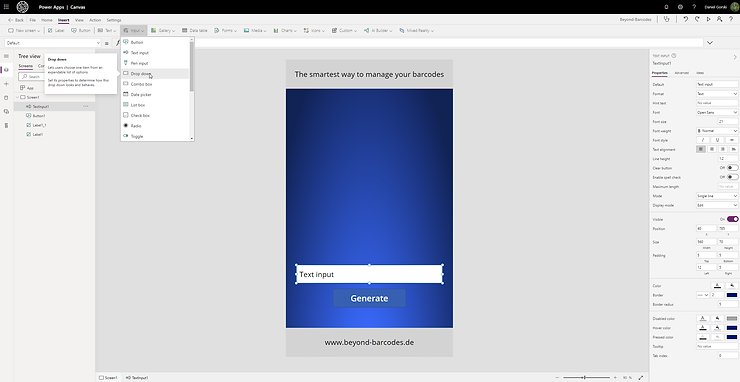Switch to the View ribbon tab

coord(79,20)
